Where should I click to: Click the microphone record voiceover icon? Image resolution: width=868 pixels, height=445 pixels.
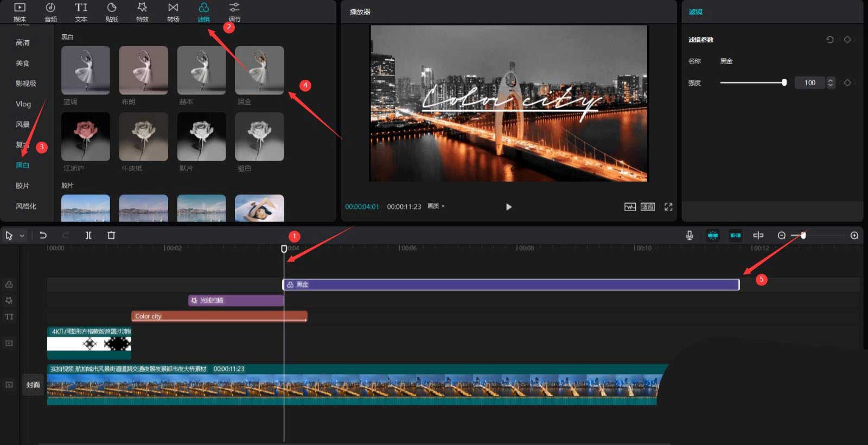tap(689, 235)
